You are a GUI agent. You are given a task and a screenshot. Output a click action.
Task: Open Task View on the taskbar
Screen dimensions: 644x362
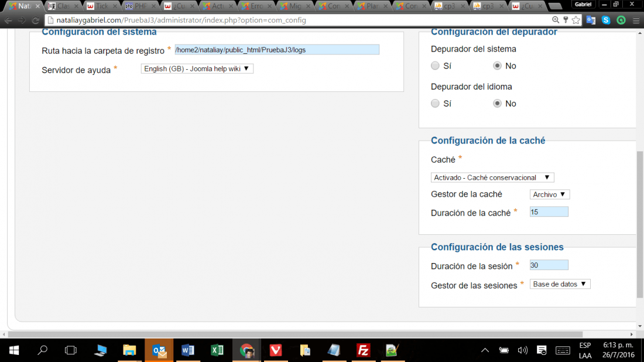point(71,350)
